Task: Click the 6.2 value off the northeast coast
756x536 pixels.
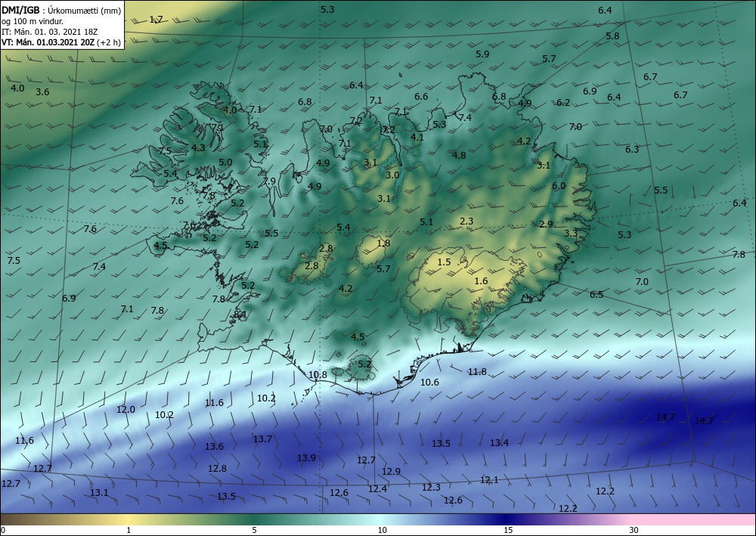Action: pos(563,102)
